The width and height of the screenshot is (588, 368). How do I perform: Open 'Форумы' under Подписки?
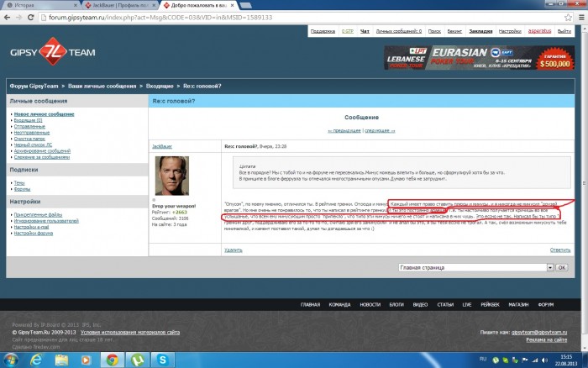pyautogui.click(x=22, y=189)
